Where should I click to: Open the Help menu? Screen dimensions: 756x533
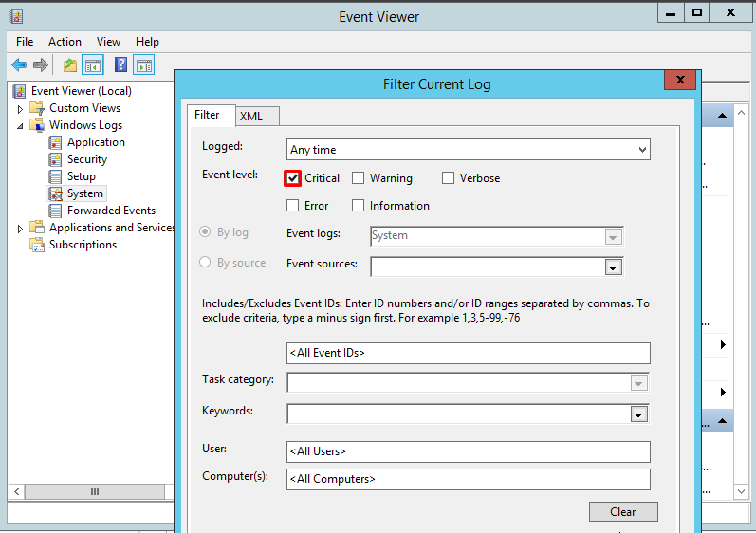[147, 42]
